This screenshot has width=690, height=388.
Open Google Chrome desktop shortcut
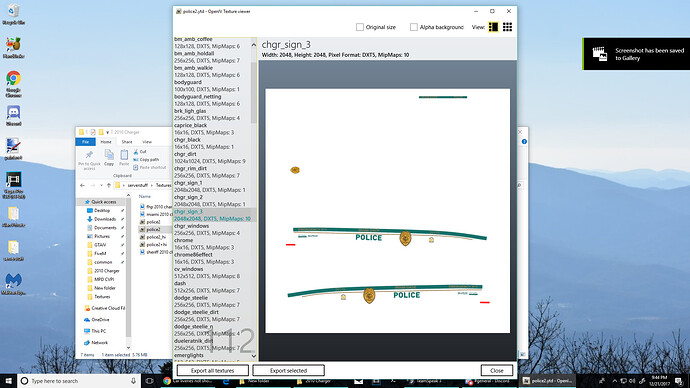(14, 84)
